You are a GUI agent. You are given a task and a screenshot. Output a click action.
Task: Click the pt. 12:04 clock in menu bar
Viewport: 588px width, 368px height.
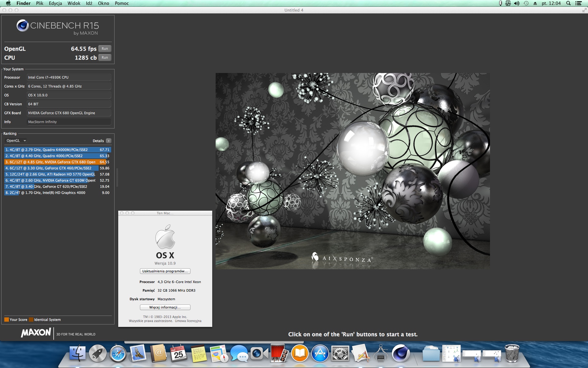point(551,3)
